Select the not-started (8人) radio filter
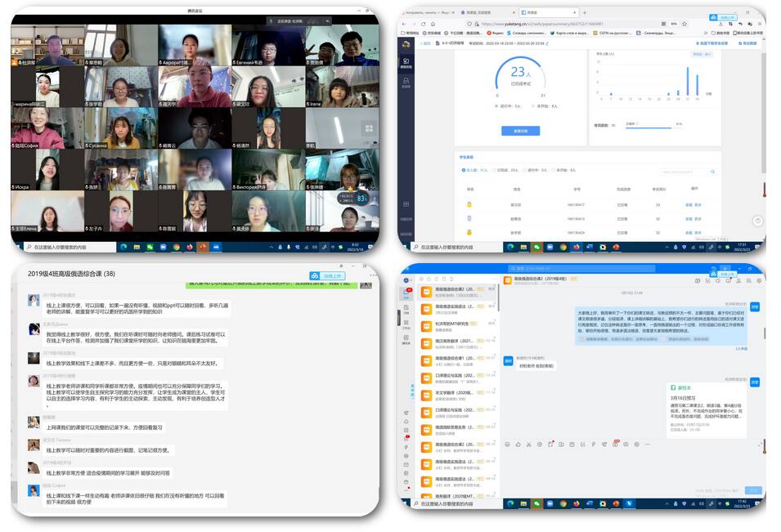The width and height of the screenshot is (781, 532). (554, 170)
